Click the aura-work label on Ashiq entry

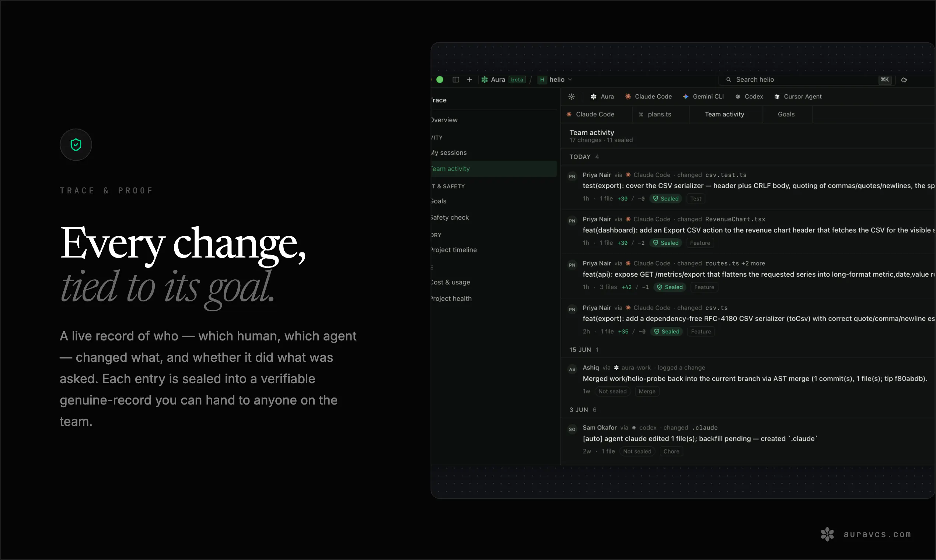point(636,368)
